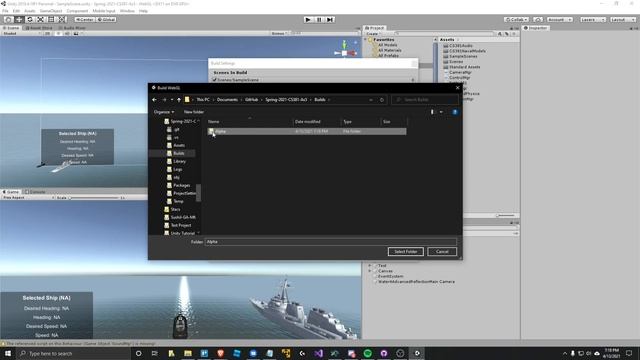Click the Search Builds field
Viewport: 640px width, 360px height.
[424, 100]
